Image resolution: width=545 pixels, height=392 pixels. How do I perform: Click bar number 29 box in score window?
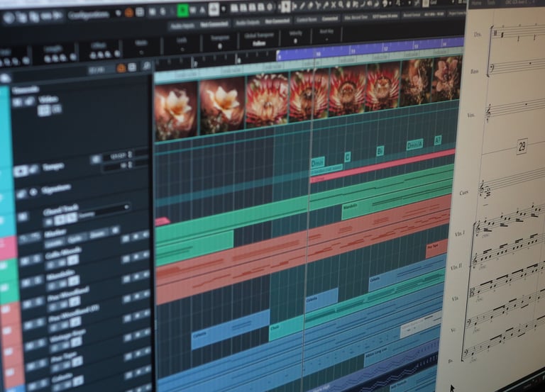tap(522, 147)
